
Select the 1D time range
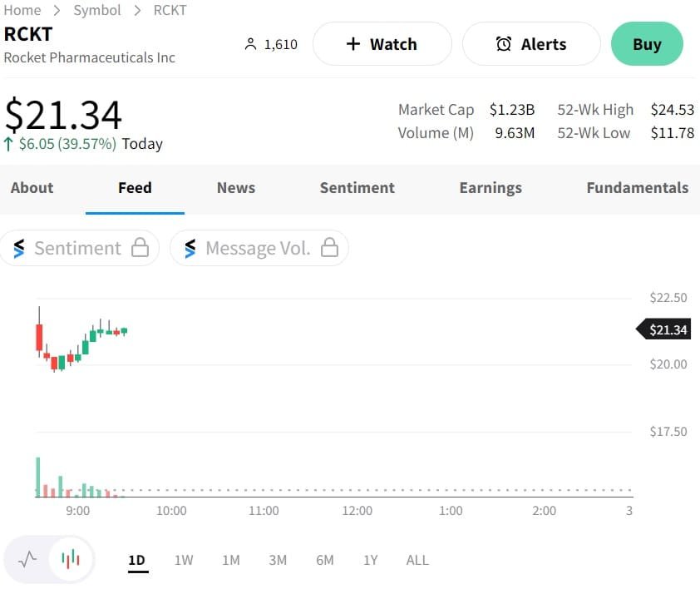137,560
